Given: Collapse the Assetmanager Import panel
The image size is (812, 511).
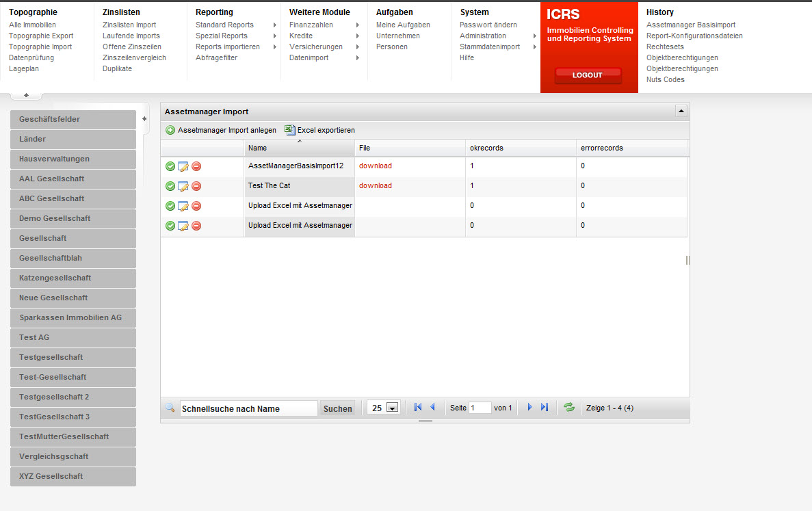Looking at the screenshot, I should pyautogui.click(x=681, y=111).
